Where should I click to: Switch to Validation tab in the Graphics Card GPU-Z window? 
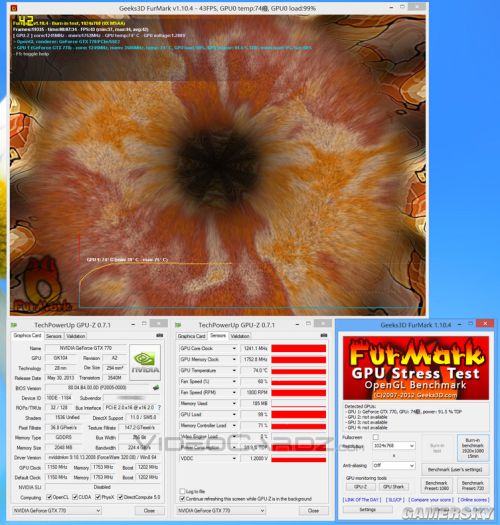click(75, 336)
